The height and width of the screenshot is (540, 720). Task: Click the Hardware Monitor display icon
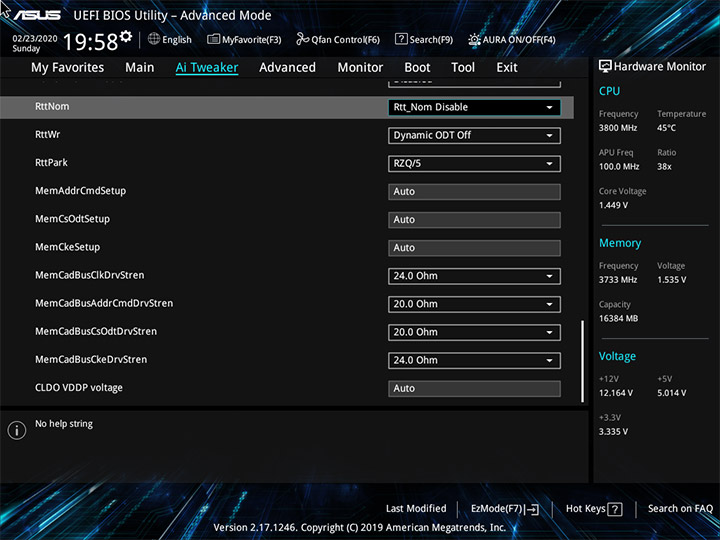click(605, 66)
